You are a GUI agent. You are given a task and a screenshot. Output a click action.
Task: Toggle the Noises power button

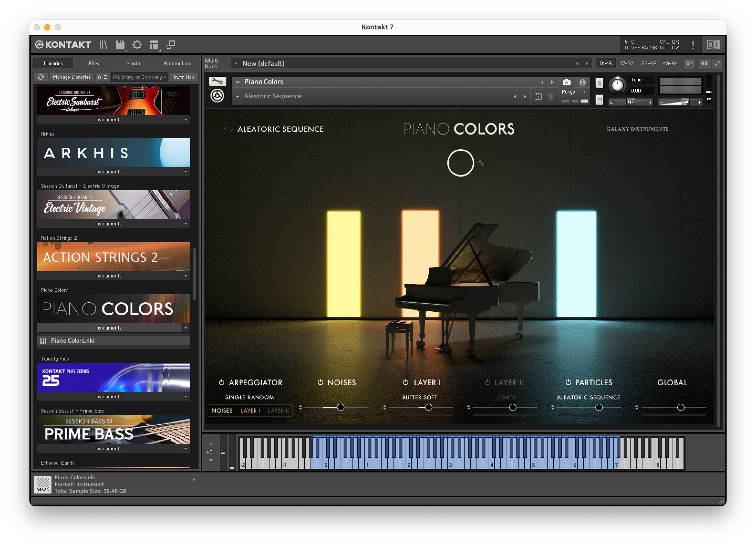click(x=320, y=382)
